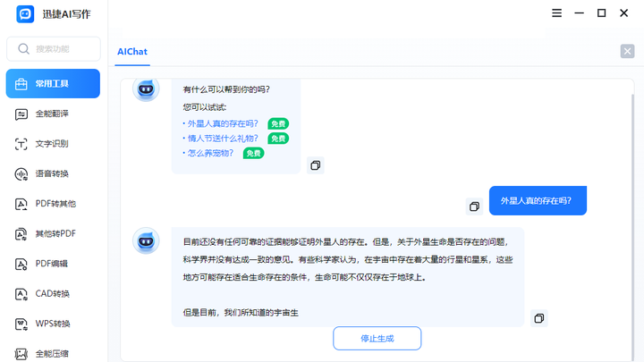Viewport: 644px width, 362px height.
Task: Click the PDF转其他 icon
Action: [21, 204]
